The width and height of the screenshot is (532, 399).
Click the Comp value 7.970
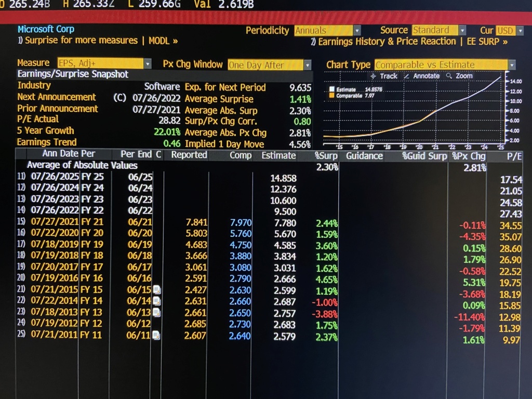[241, 222]
